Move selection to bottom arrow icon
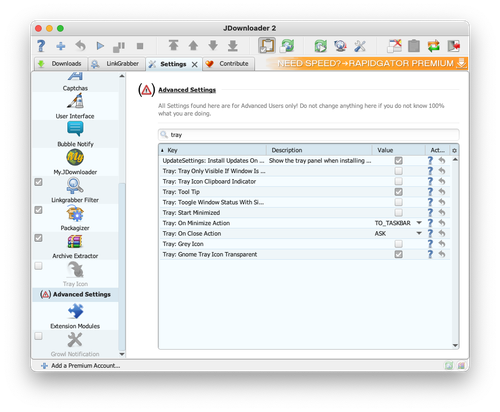The height and width of the screenshot is (412, 500). click(233, 46)
